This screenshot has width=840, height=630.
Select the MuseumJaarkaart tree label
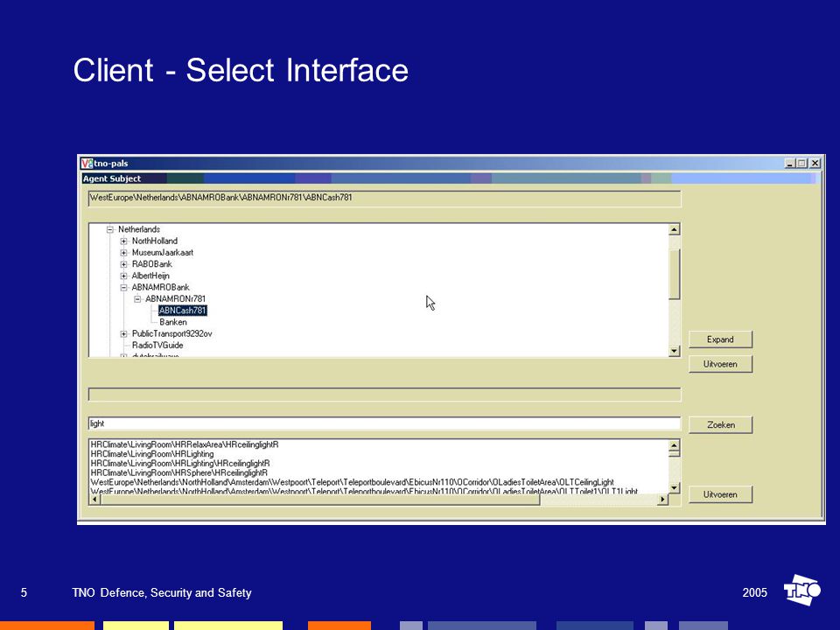click(x=163, y=252)
